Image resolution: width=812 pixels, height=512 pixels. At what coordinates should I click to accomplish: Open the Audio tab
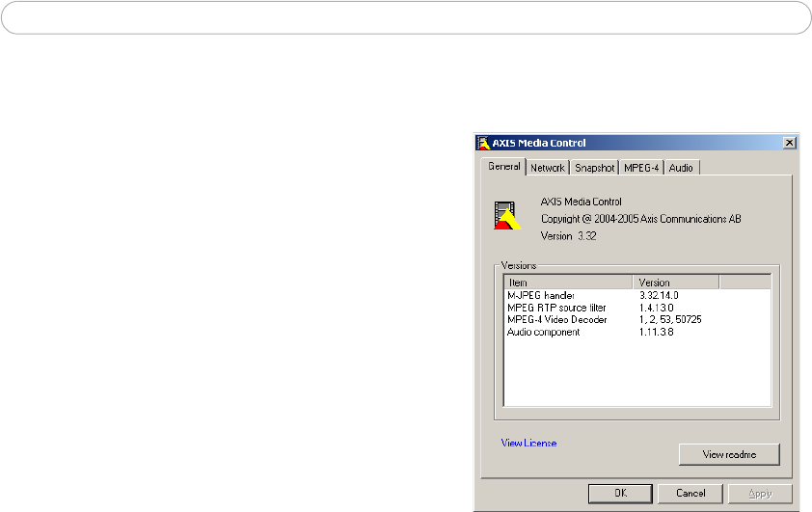tap(681, 168)
